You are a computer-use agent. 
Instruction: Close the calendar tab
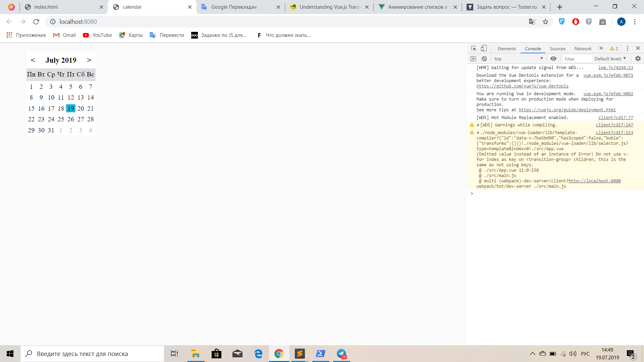190,7
